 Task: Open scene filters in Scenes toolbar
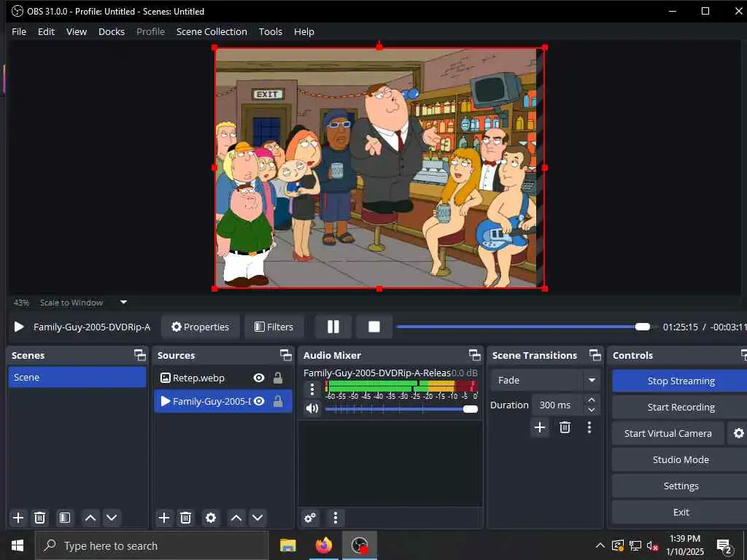point(65,518)
